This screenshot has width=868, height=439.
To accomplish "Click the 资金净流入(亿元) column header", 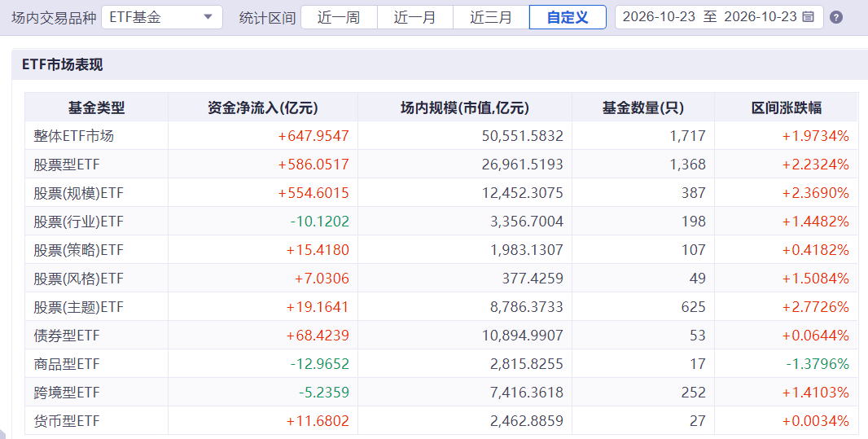I will (x=263, y=108).
